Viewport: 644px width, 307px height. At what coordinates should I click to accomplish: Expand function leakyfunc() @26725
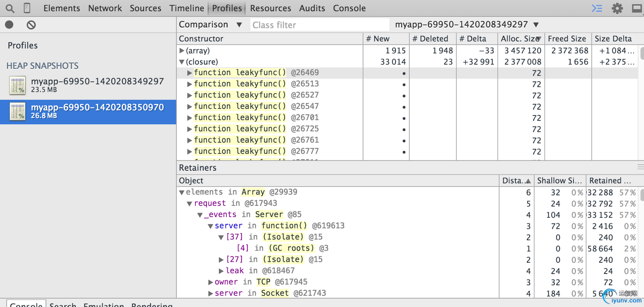[x=190, y=129]
